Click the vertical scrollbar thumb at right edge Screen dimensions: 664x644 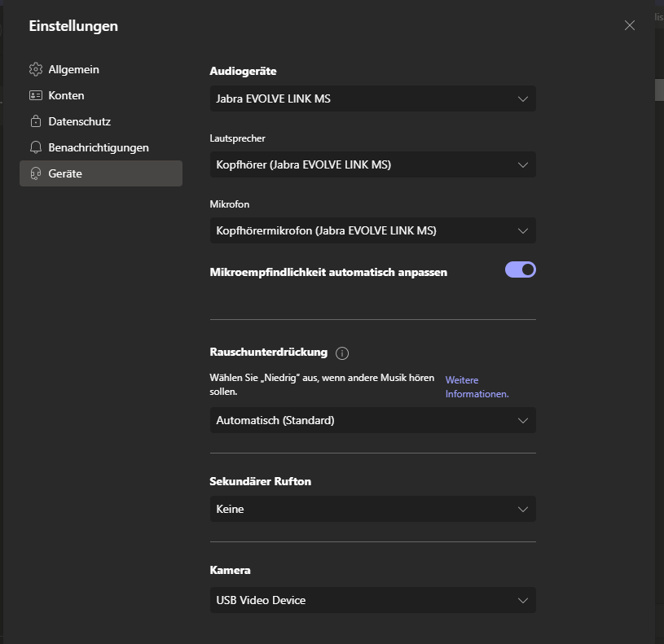pyautogui.click(x=659, y=90)
